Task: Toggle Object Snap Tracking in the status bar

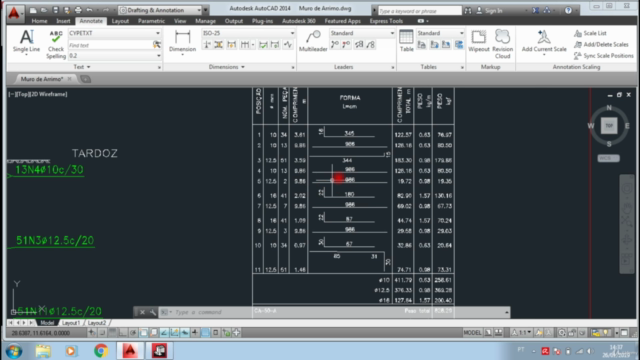Action: pyautogui.click(x=164, y=333)
